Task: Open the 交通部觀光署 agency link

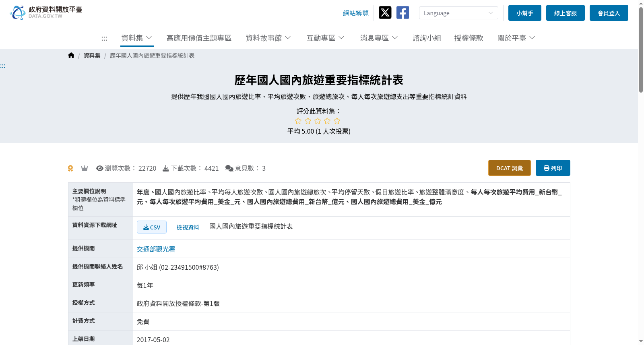Action: (x=156, y=249)
